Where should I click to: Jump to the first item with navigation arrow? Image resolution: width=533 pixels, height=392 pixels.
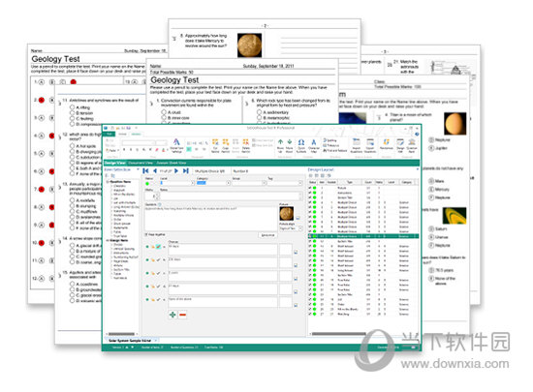point(146,170)
